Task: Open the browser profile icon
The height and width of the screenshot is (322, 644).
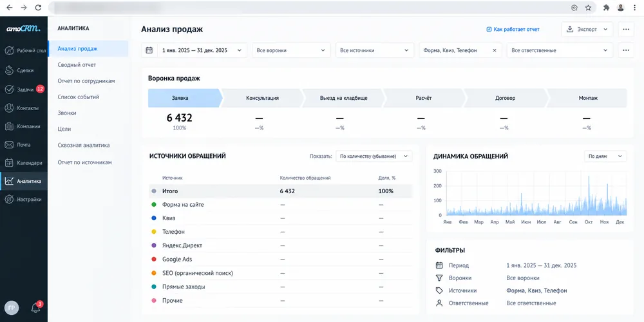Action: [621, 7]
